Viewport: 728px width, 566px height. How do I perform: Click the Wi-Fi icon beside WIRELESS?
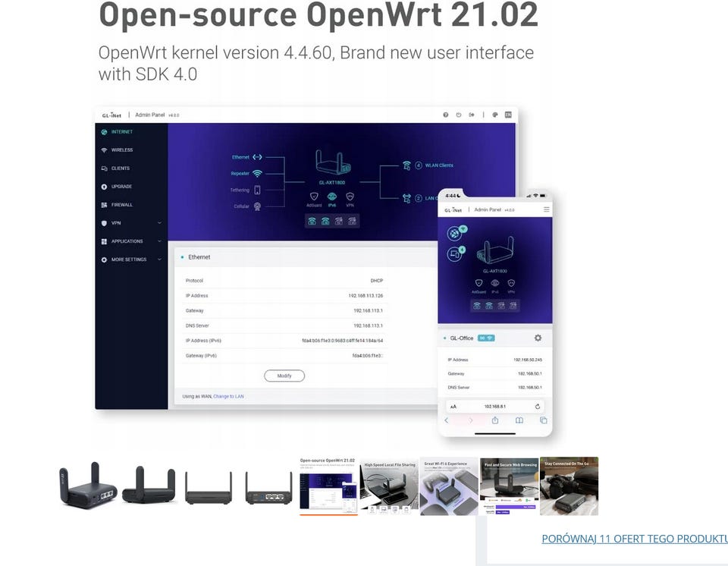[104, 150]
